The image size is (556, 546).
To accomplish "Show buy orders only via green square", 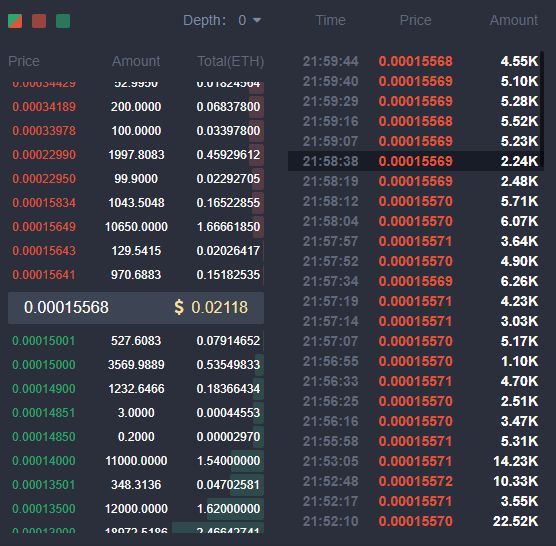I will [63, 21].
